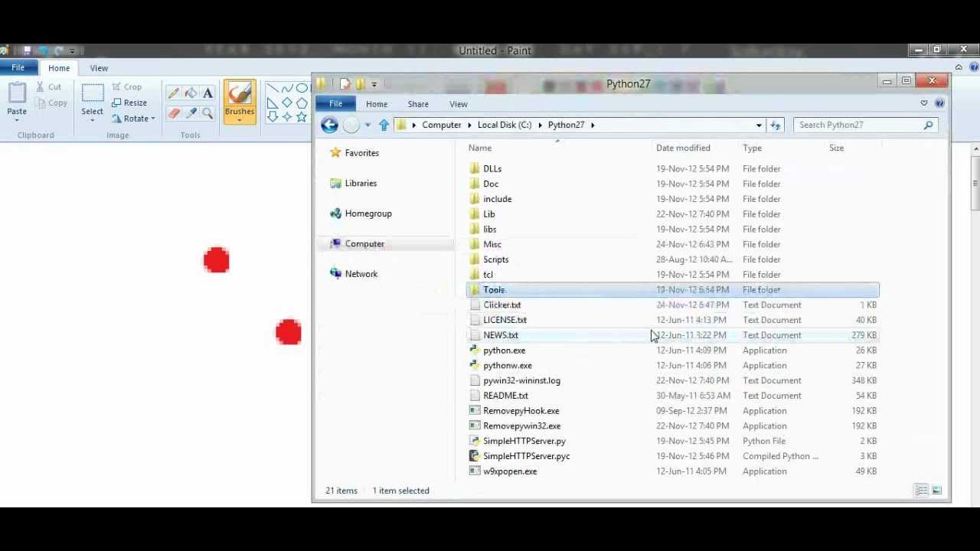Go up one folder level in Explorer
This screenshot has width=980, height=551.
pos(384,125)
